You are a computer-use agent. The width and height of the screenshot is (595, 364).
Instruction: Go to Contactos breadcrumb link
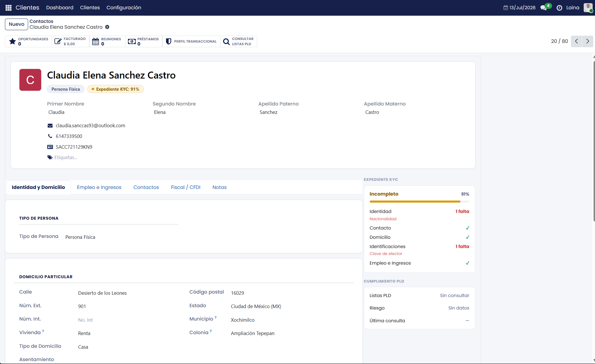click(41, 21)
